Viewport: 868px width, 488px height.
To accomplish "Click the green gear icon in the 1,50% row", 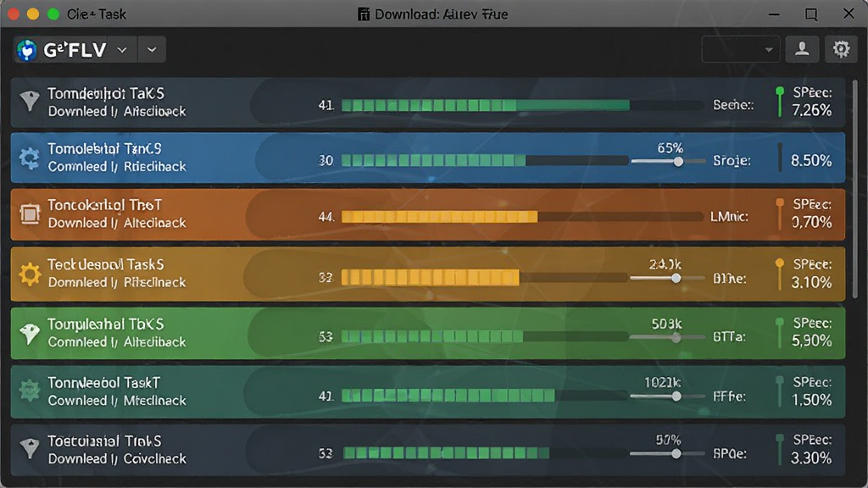I will tap(30, 391).
